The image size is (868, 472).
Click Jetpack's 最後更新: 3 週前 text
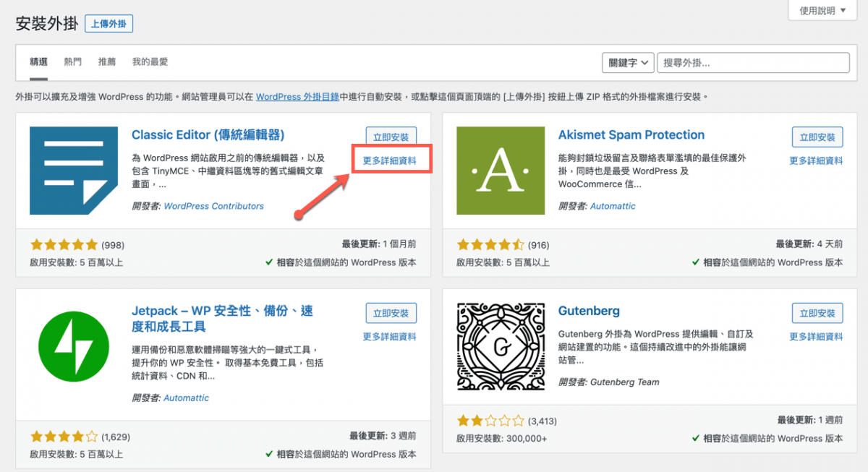pos(383,437)
